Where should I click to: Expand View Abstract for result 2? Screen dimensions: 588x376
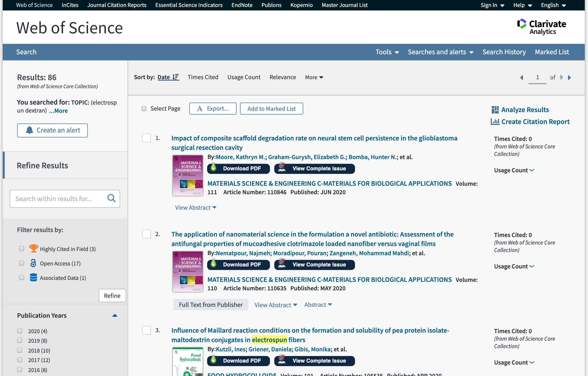coord(276,305)
